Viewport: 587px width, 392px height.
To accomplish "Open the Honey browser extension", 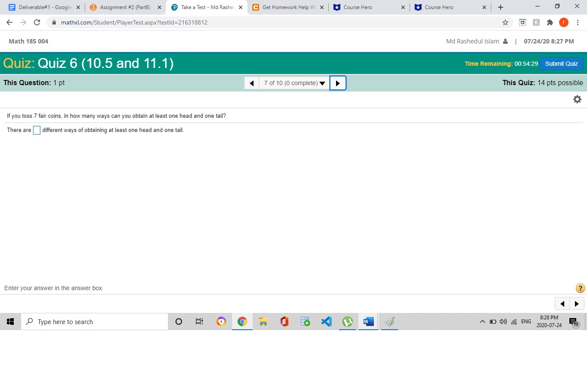I will [x=536, y=22].
